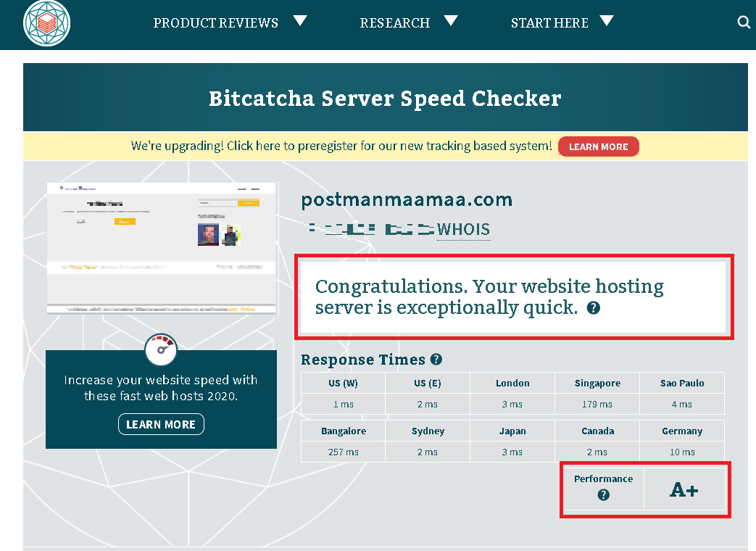This screenshot has height=551, width=756.
Task: Expand Product Reviews dropdown arrow
Action: tap(300, 21)
